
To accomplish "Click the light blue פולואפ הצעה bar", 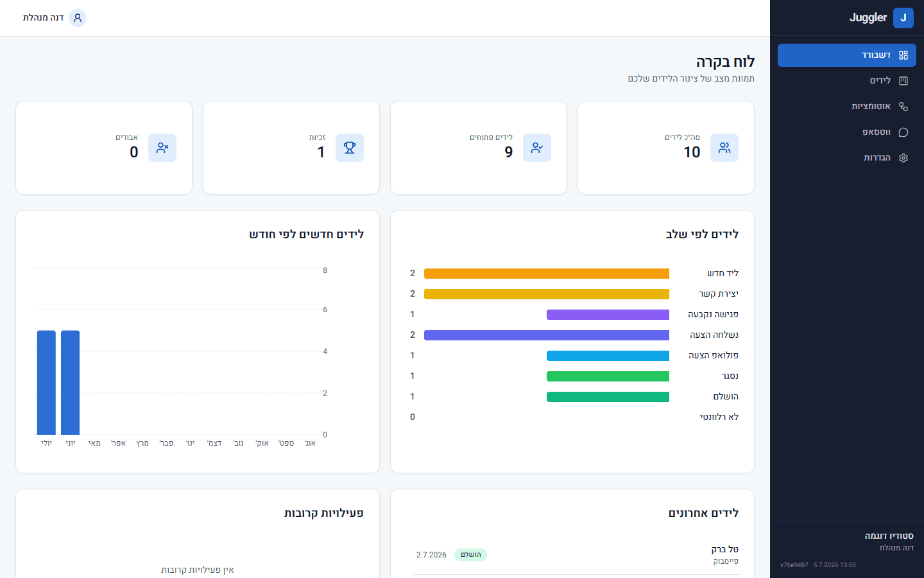I will pos(608,356).
